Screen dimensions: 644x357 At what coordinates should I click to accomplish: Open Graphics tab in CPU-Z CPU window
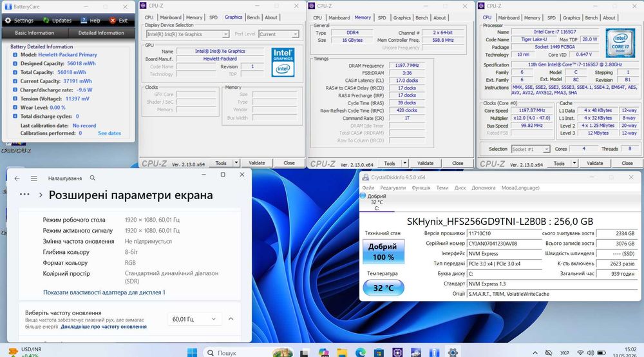click(x=571, y=17)
